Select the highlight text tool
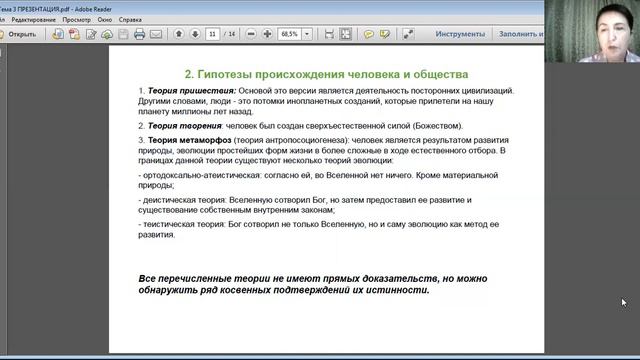 tap(384, 34)
